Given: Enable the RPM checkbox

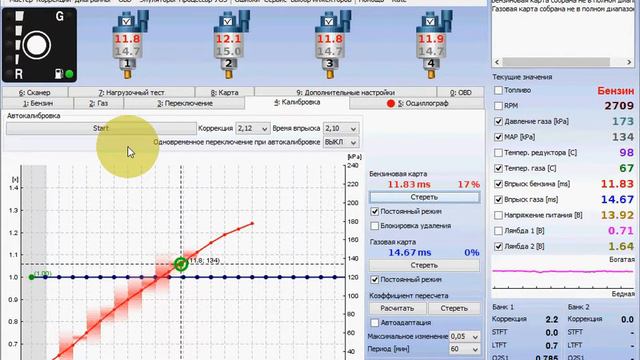Looking at the screenshot, I should pyautogui.click(x=498, y=106).
